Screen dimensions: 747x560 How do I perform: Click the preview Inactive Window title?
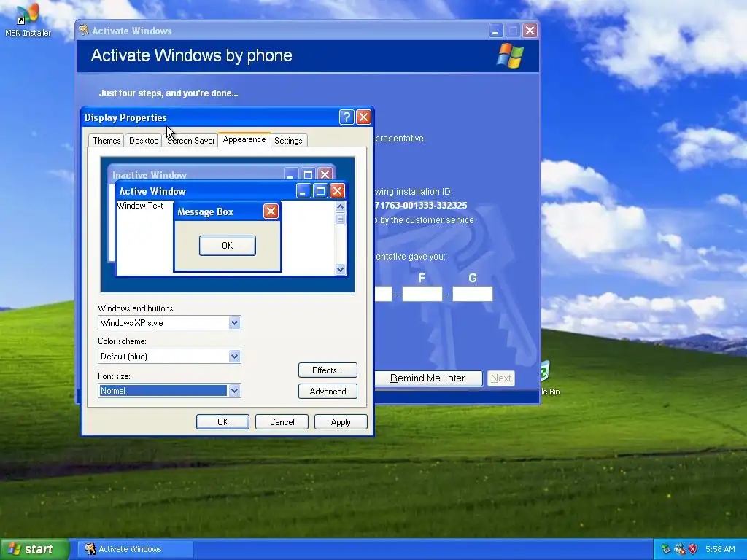click(x=149, y=175)
